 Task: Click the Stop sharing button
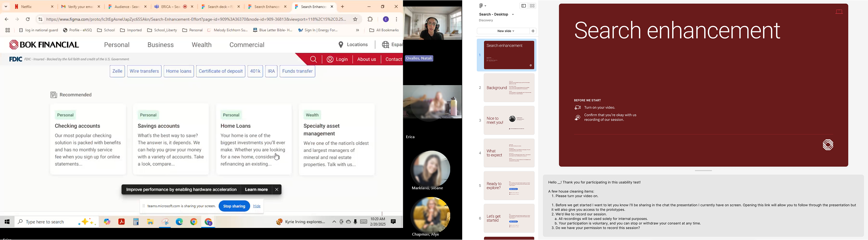pos(234,206)
